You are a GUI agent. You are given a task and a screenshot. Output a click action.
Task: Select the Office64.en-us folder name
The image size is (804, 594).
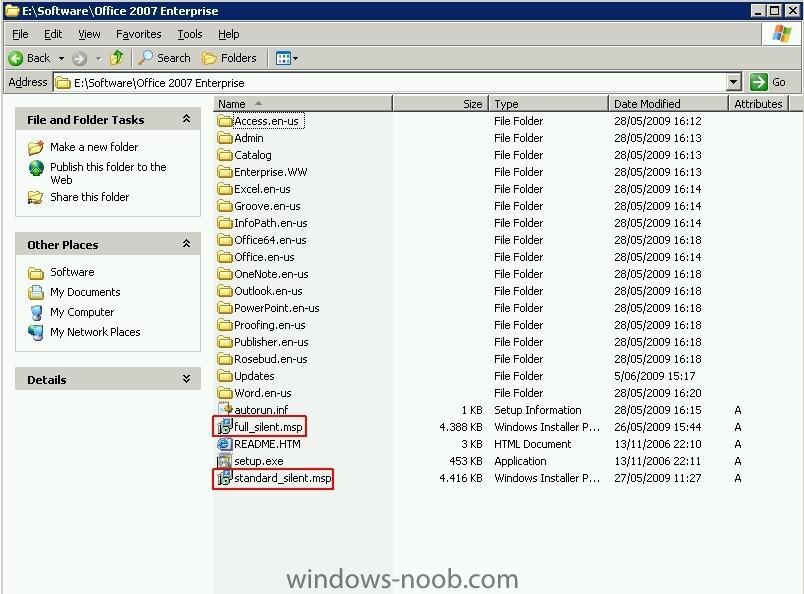[x=270, y=240]
